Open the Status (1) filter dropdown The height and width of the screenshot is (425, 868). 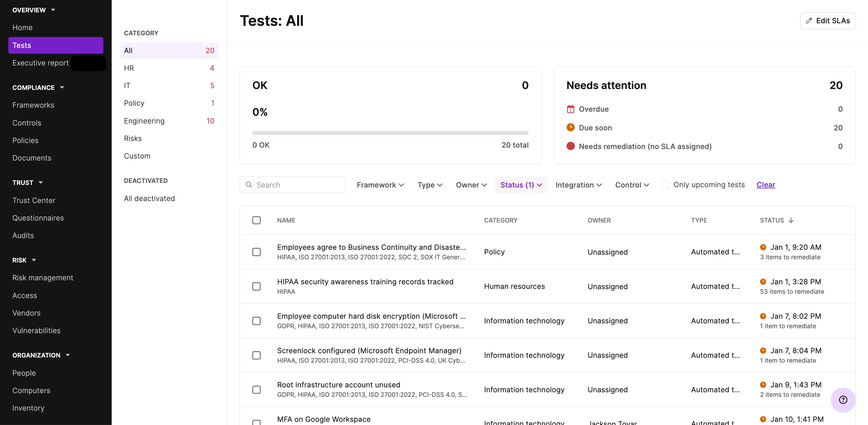coord(521,185)
